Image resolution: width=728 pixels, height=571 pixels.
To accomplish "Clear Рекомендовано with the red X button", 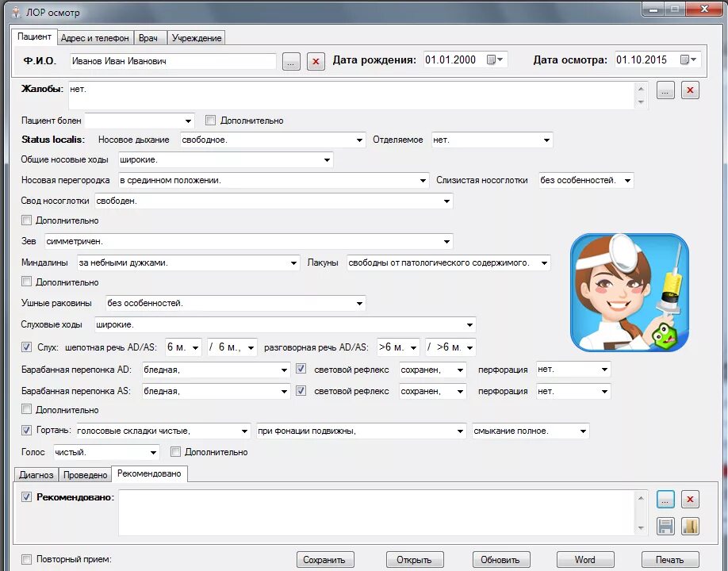I will point(690,500).
